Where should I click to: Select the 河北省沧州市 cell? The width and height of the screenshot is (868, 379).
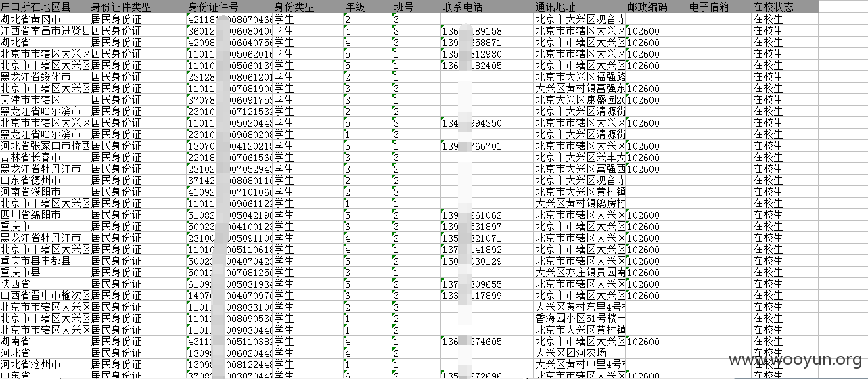pyautogui.click(x=45, y=365)
